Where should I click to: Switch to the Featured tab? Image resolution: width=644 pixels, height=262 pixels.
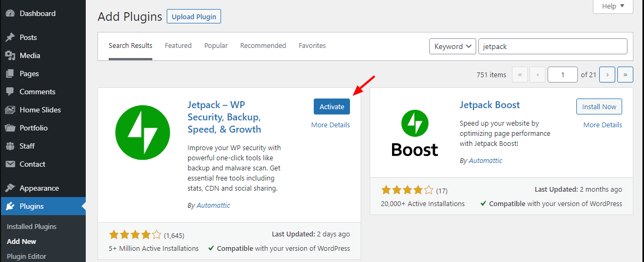pos(178,46)
